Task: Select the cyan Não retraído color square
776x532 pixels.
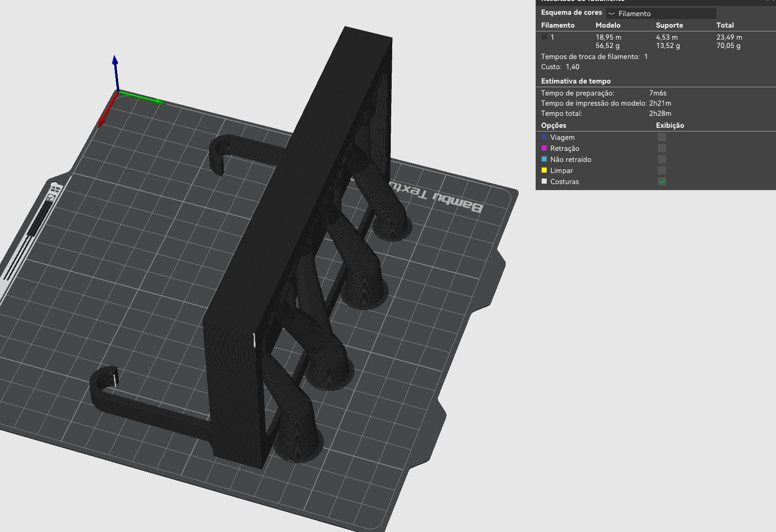Action: [544, 159]
